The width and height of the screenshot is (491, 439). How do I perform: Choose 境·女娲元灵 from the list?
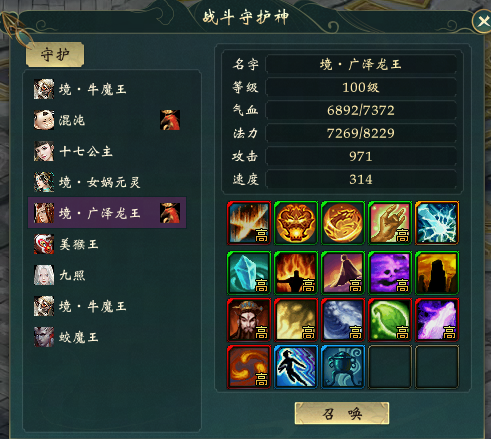tap(107, 182)
